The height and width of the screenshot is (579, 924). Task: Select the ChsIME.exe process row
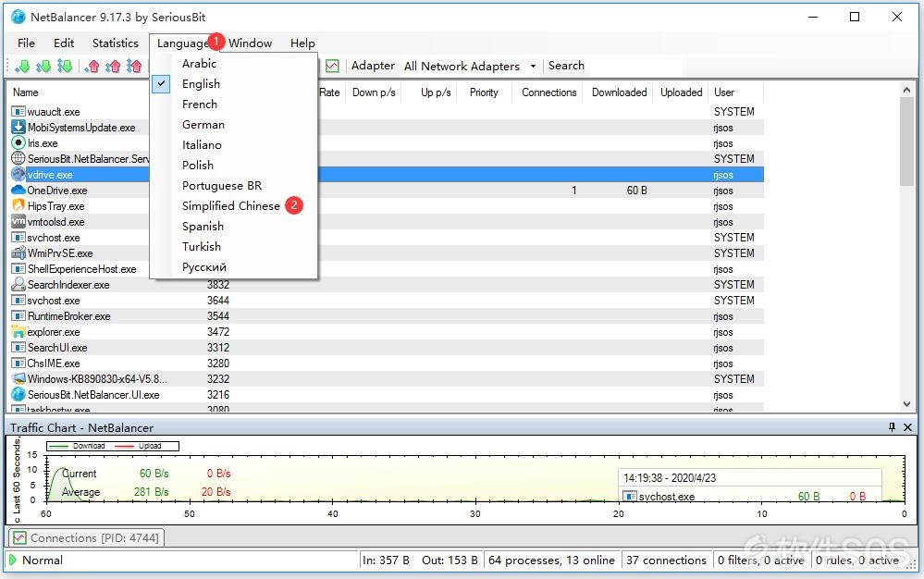[386, 363]
